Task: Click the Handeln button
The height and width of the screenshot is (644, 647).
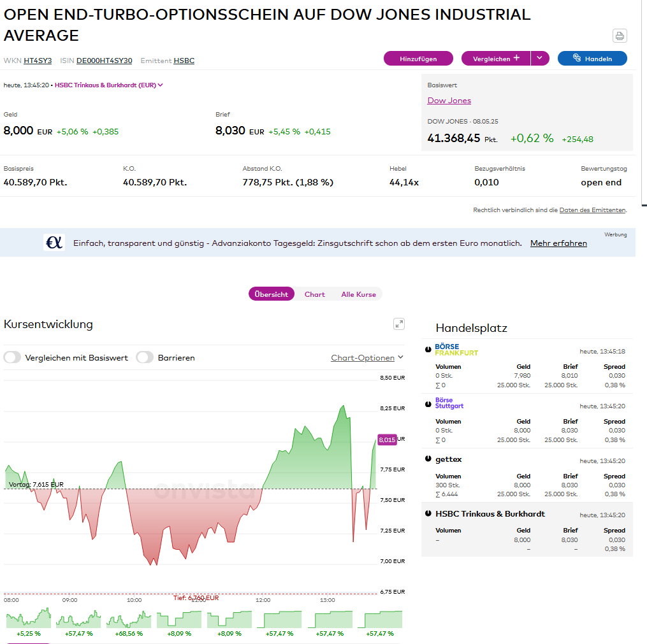Action: pyautogui.click(x=592, y=59)
